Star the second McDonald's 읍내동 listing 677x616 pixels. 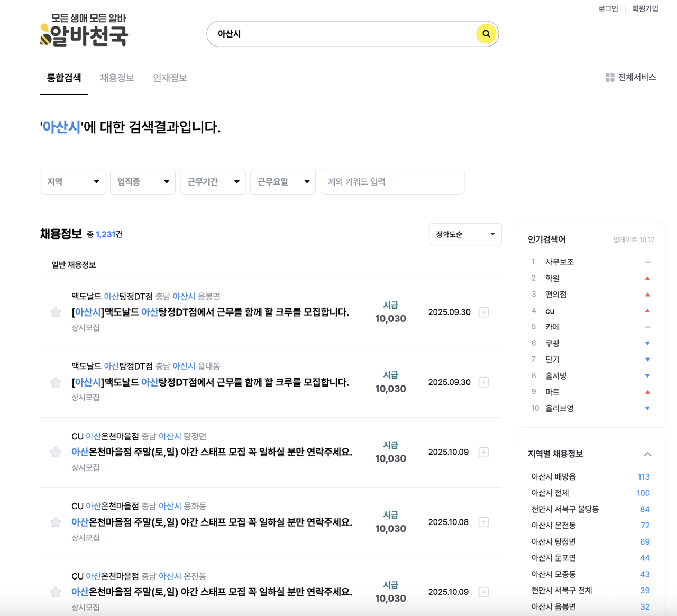tap(56, 382)
